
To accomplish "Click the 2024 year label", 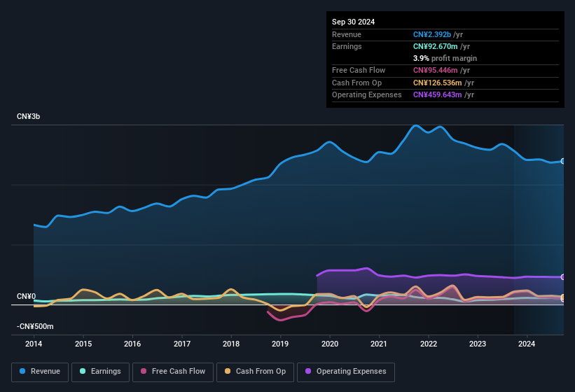I will click(527, 344).
